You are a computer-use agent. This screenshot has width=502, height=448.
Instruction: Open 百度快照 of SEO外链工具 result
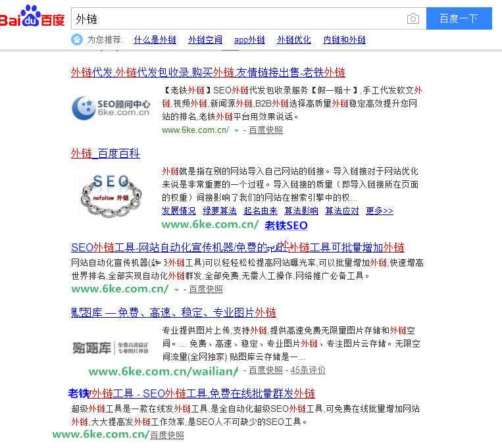(x=206, y=289)
